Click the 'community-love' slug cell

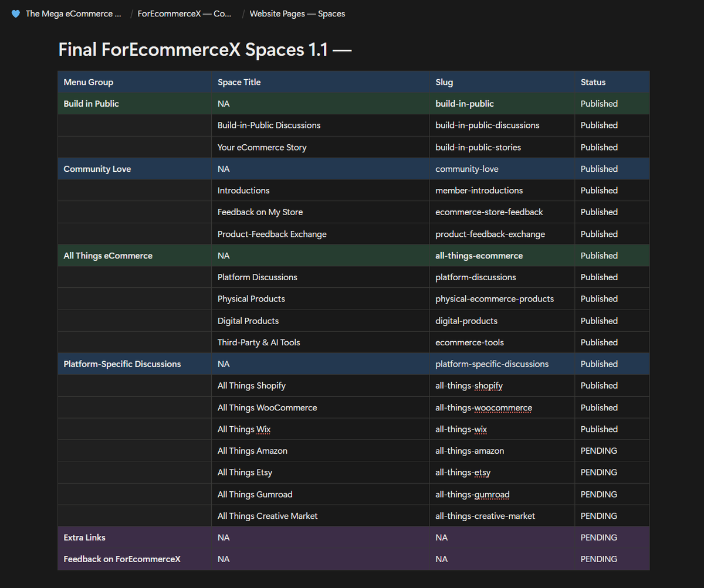[502, 169]
